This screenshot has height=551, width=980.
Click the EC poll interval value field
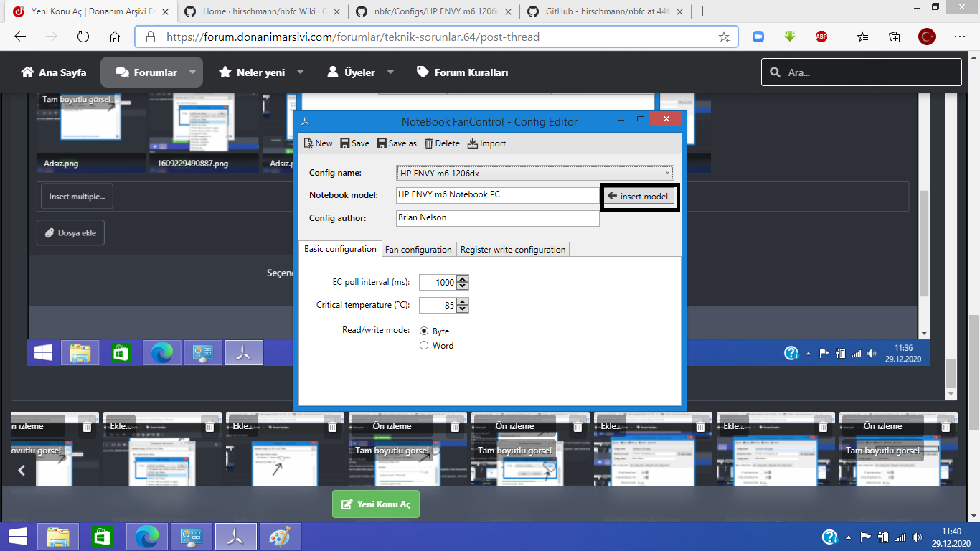point(438,283)
